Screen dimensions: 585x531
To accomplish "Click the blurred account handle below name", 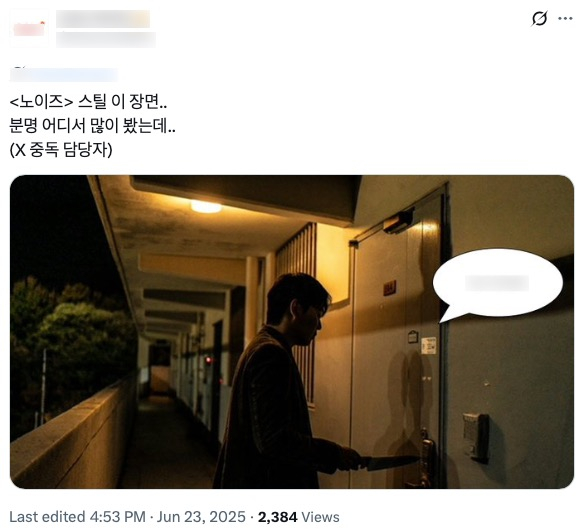I will coord(106,40).
